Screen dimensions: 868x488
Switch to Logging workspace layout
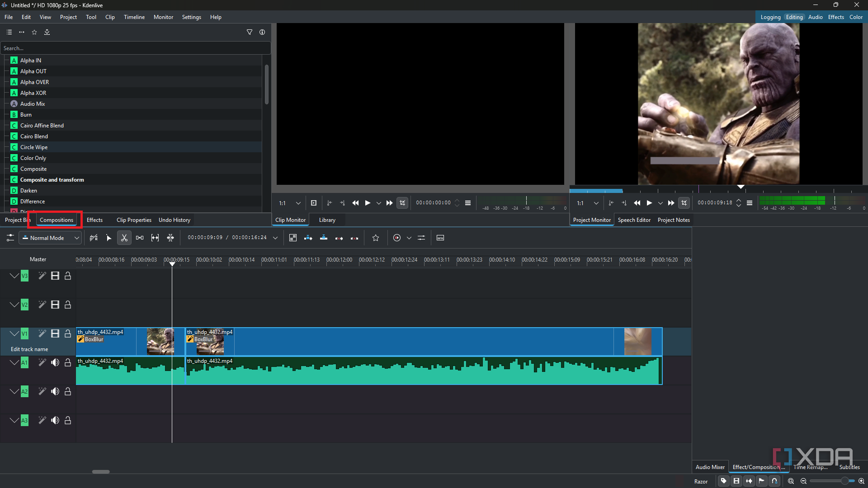pyautogui.click(x=770, y=17)
